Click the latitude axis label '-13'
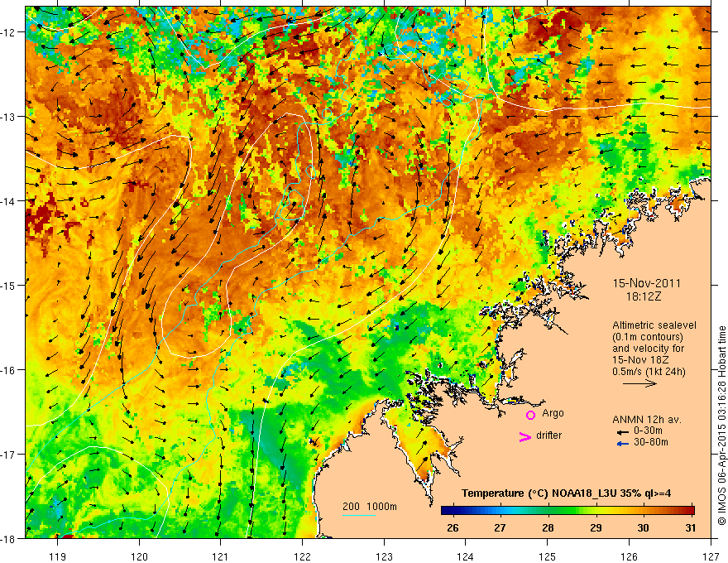This screenshot has height=563, width=728. click(8, 117)
